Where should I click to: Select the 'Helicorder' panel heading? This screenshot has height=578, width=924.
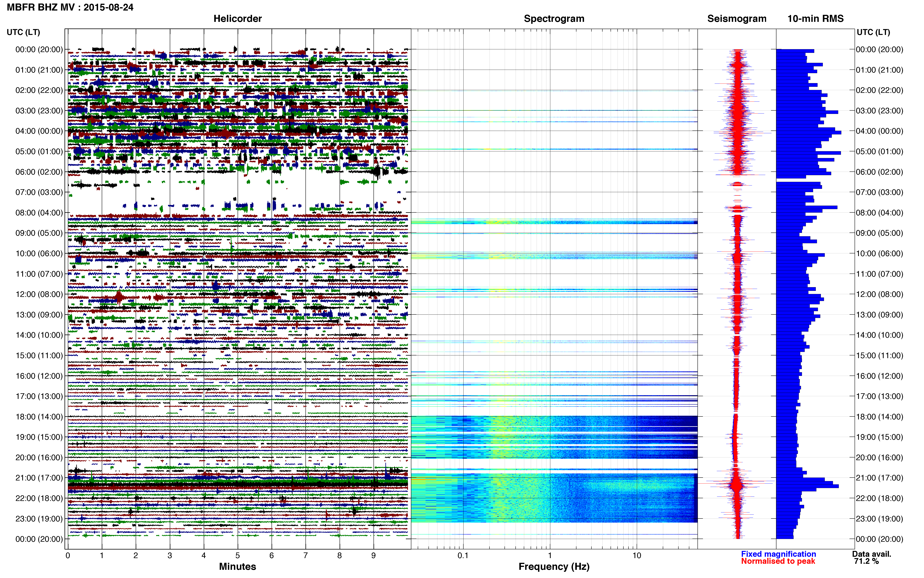(237, 19)
